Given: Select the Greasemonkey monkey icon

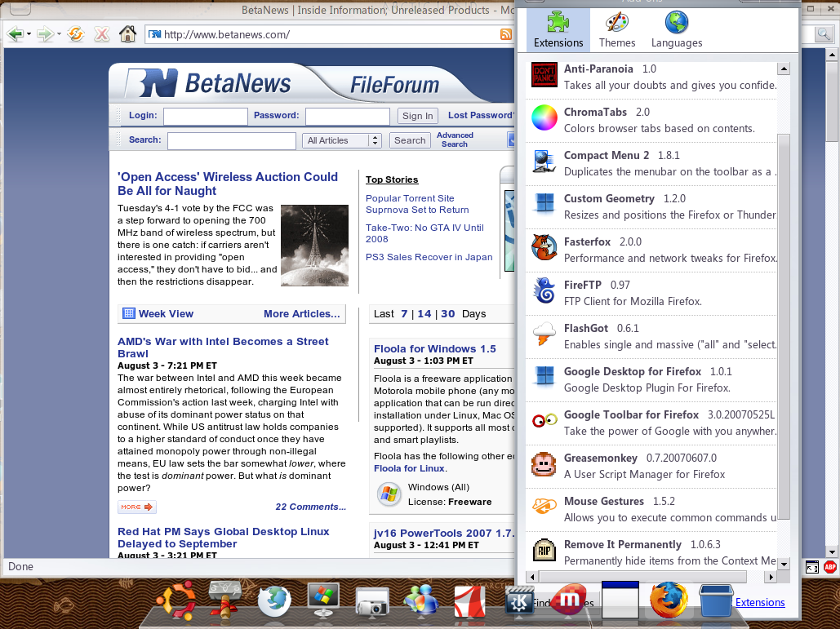Looking at the screenshot, I should point(544,463).
